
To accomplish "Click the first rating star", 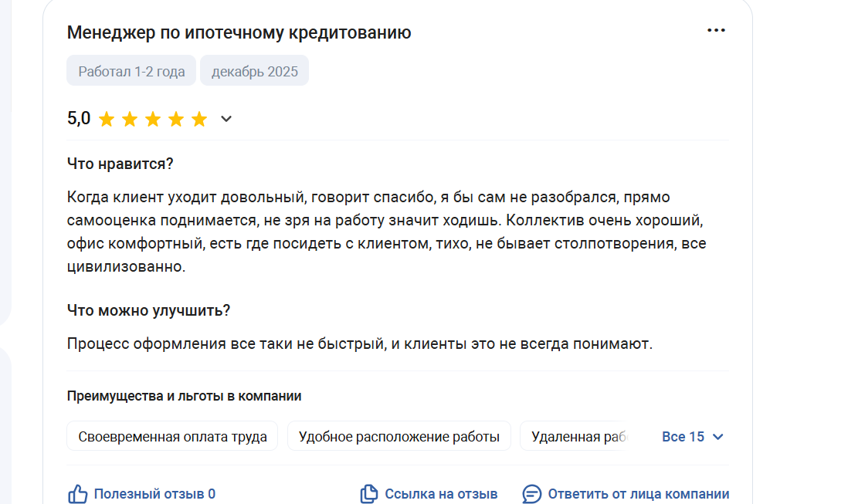I will (106, 119).
